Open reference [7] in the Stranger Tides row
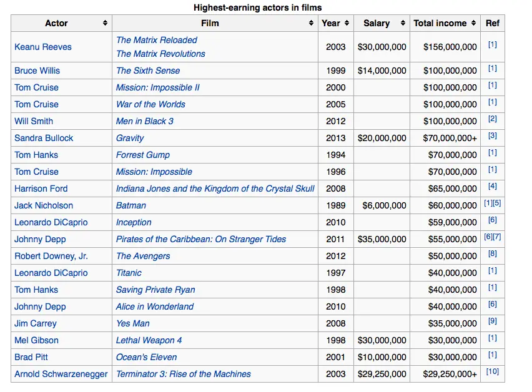532x392 pixels. pyautogui.click(x=497, y=238)
